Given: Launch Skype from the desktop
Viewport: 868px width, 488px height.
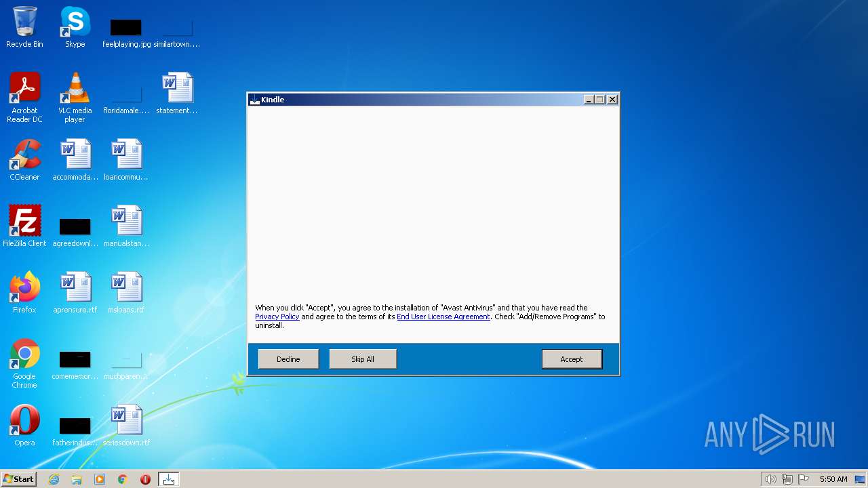Looking at the screenshot, I should (75, 27).
